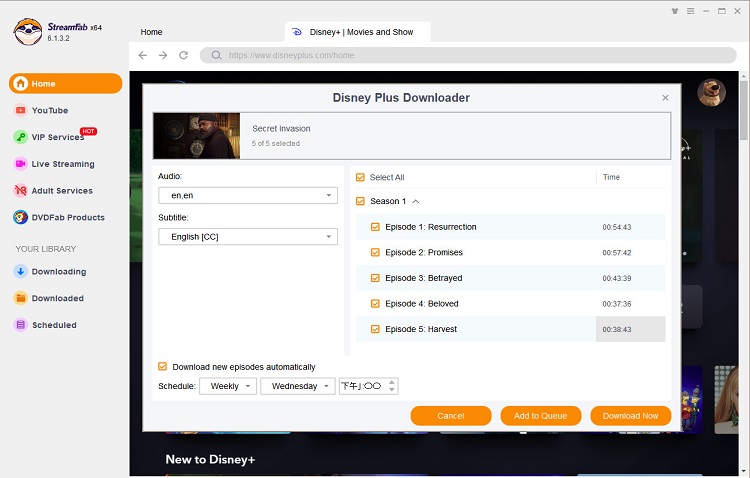
Task: Click the HOT badge on VIP Services
Action: pos(88,131)
